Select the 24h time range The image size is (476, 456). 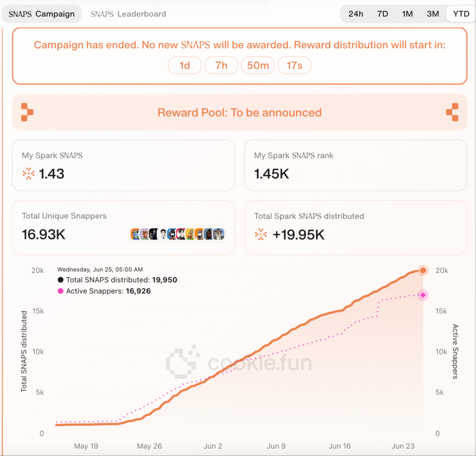(x=356, y=14)
